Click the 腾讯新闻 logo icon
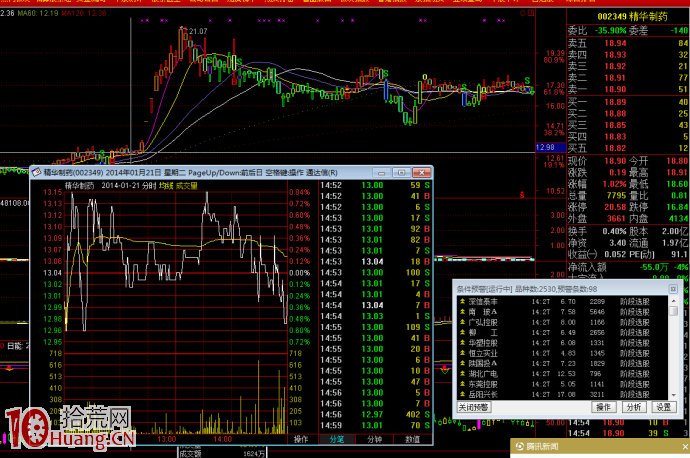 [x=520, y=447]
